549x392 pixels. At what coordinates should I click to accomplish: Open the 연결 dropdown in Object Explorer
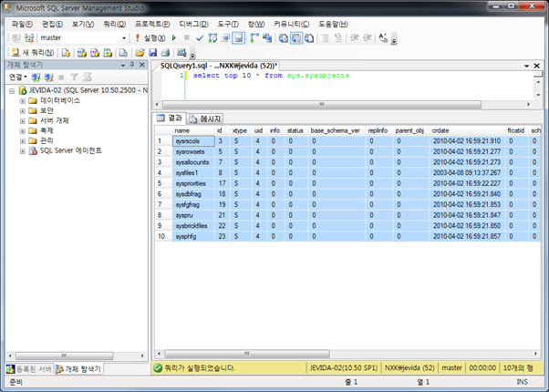pyautogui.click(x=17, y=77)
